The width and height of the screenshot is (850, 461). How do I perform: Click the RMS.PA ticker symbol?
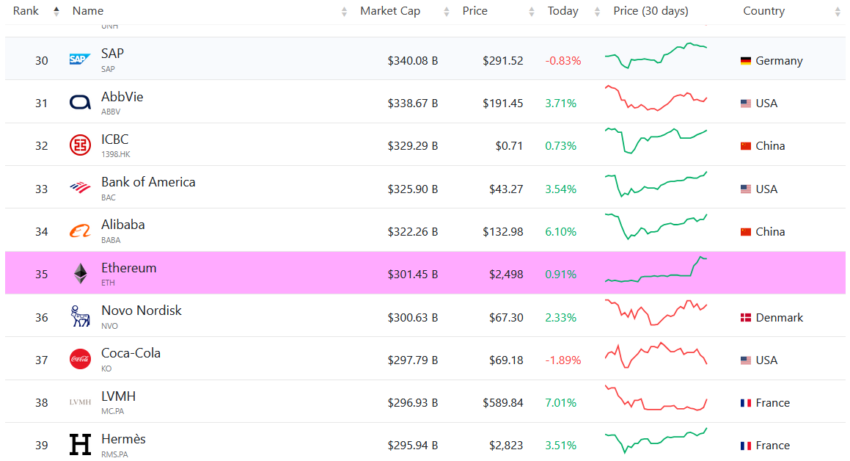tap(114, 454)
